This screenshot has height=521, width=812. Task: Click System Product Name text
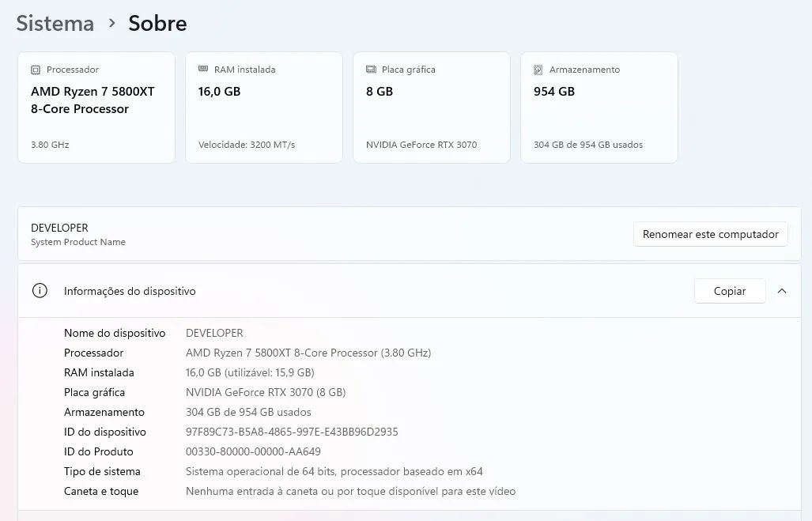click(78, 242)
